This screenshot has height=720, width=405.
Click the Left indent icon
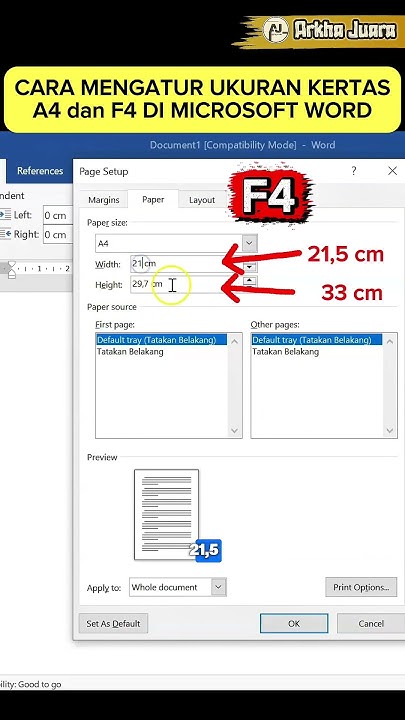tap(5, 214)
